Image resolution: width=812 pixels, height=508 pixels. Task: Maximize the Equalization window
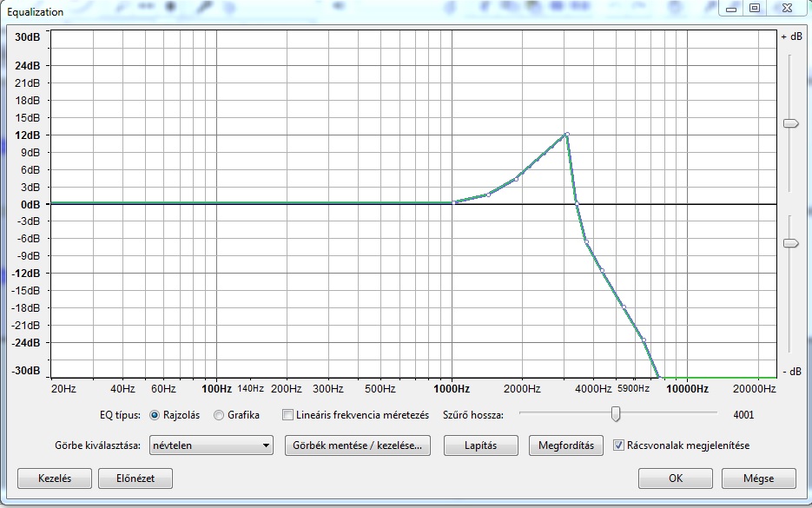754,9
